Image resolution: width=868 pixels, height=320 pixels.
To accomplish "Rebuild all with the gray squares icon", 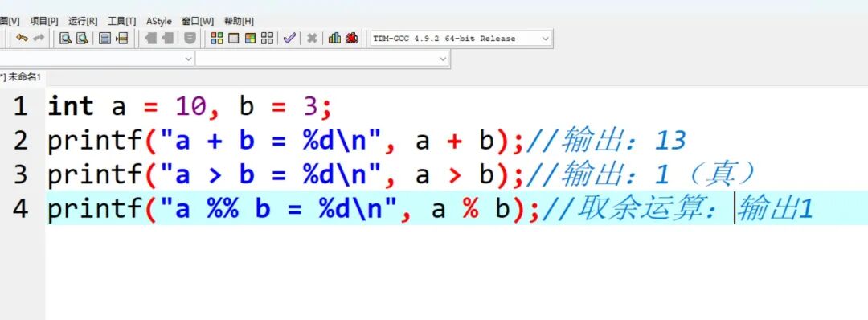I will click(x=268, y=39).
